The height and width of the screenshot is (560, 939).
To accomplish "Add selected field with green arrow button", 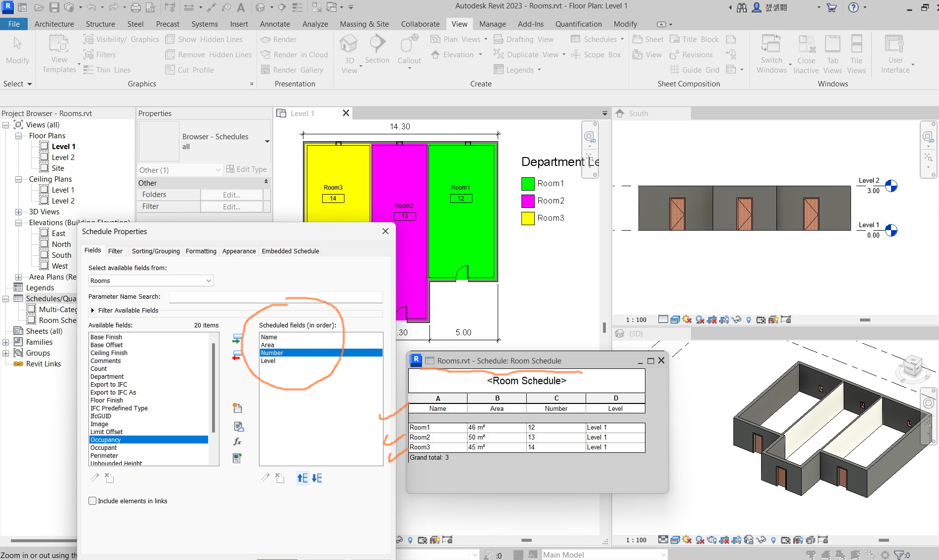I will 237,338.
